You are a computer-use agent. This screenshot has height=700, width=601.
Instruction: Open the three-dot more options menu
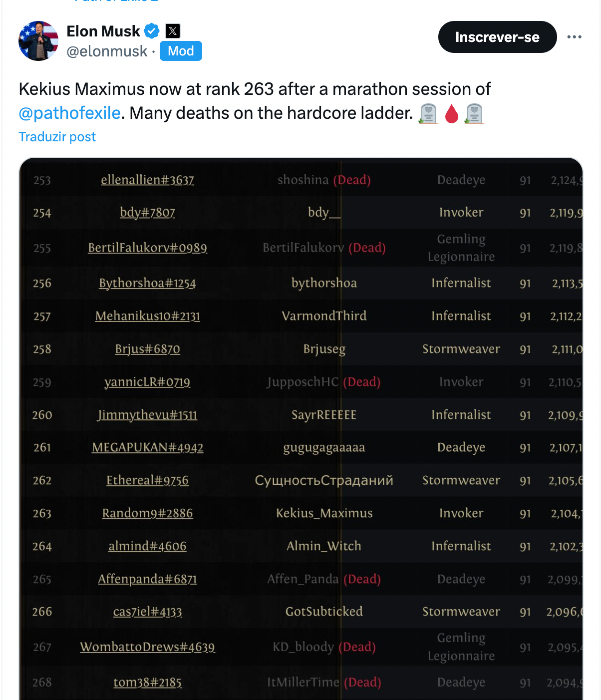[574, 37]
